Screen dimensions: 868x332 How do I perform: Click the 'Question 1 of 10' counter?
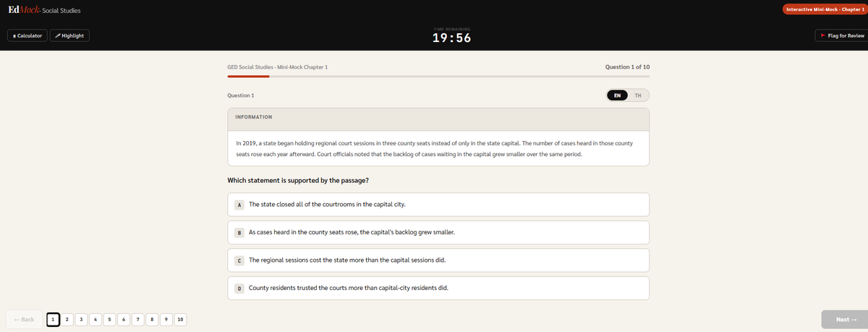(x=627, y=67)
